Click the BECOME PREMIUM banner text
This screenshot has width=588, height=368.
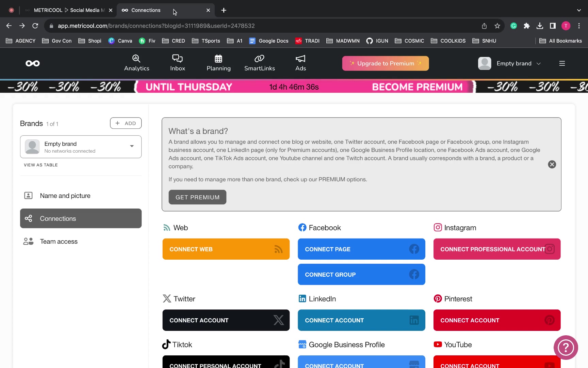[x=417, y=87]
